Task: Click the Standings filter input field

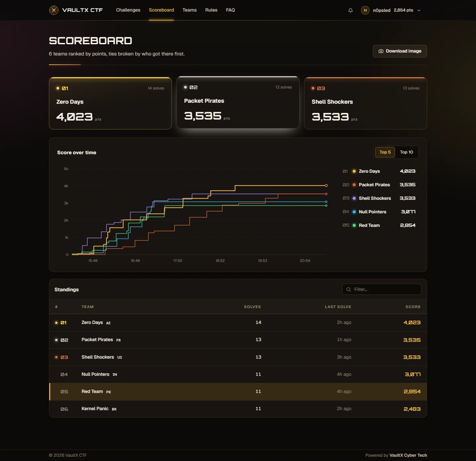Action: 382,289
